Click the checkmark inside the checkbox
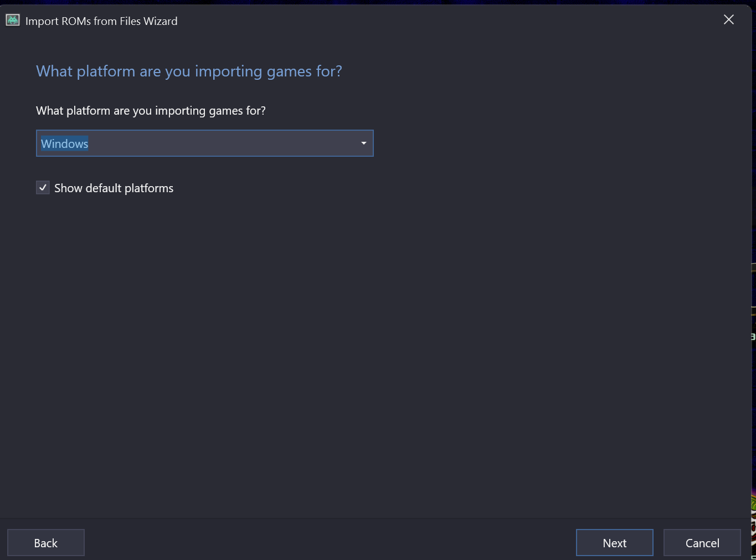Screen dimensions: 756x560 (x=43, y=188)
